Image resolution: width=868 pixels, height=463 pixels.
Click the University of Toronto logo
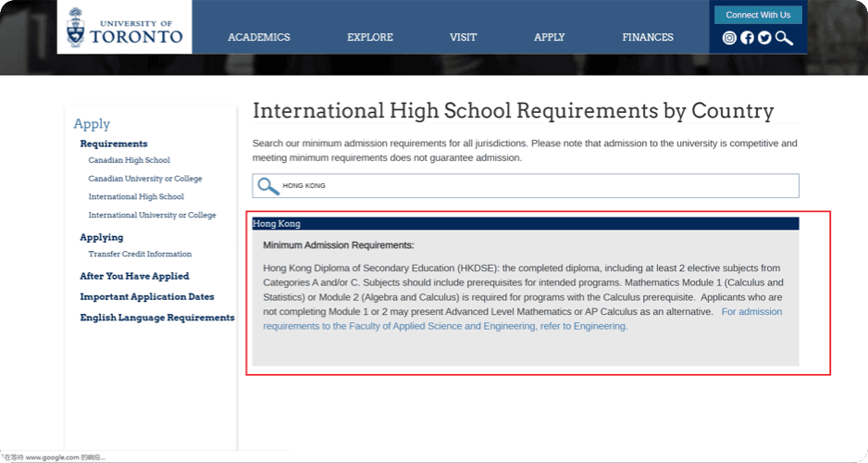[125, 27]
